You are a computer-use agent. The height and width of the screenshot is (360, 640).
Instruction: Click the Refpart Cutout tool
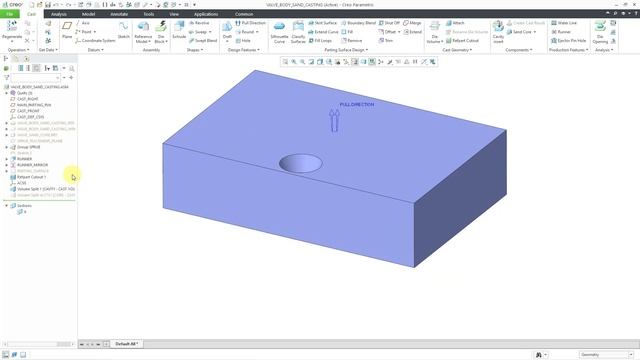click(x=462, y=41)
